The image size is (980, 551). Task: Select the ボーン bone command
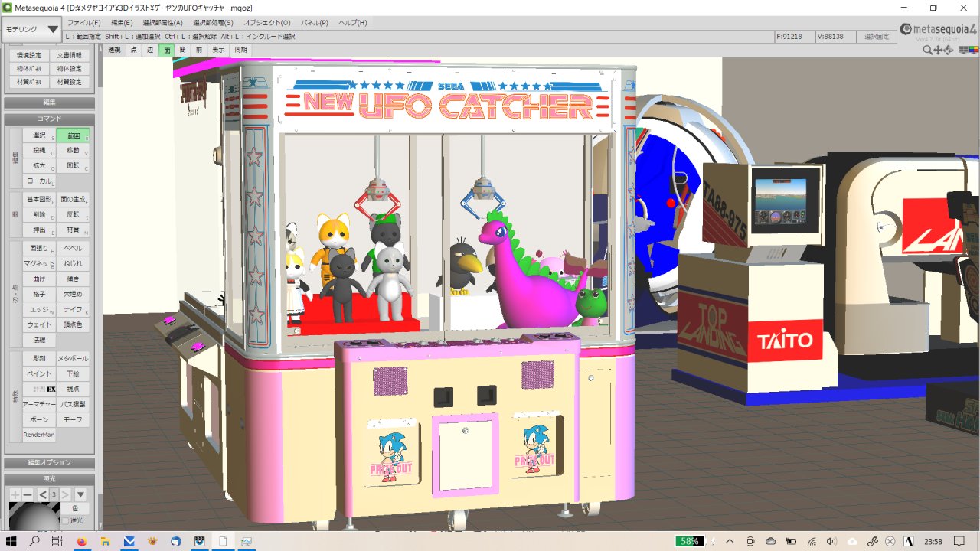(39, 420)
